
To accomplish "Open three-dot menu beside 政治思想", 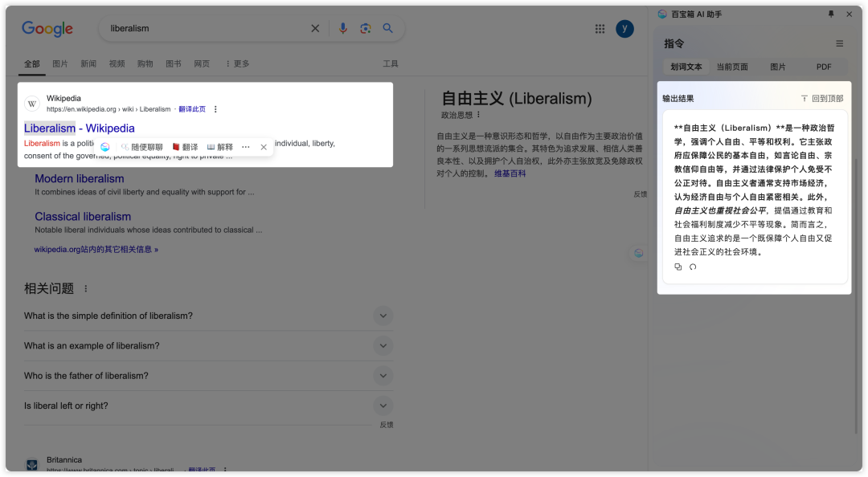I will pyautogui.click(x=478, y=115).
